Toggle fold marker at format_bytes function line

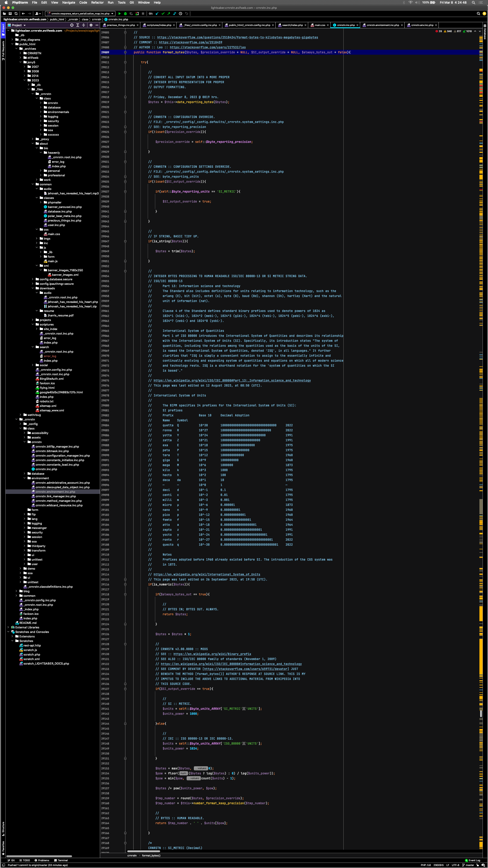coord(125,52)
